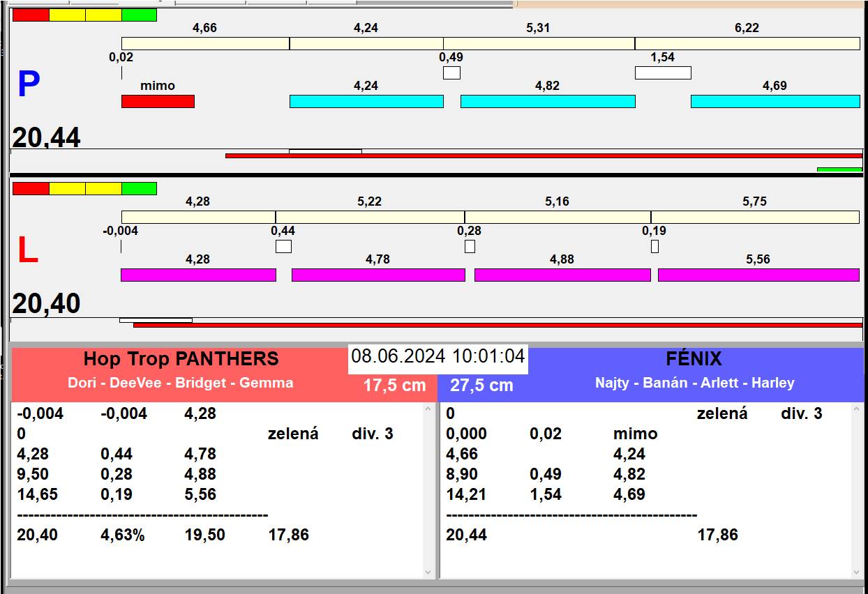Screen dimensions: 868x594
Task: Click the large 20,40 total in lane L
Action: click(x=46, y=304)
